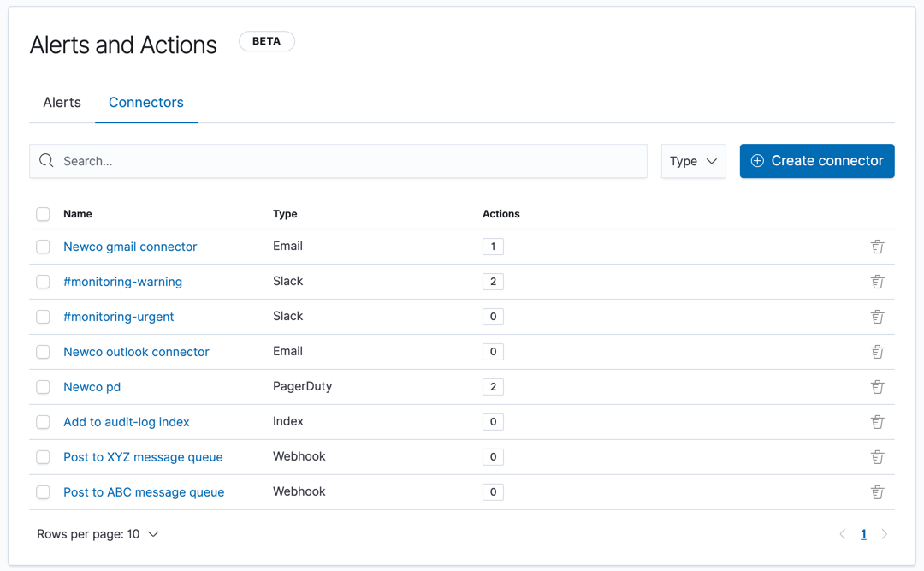This screenshot has height=571, width=924.
Task: Open the Rows per page selector
Action: tap(98, 533)
